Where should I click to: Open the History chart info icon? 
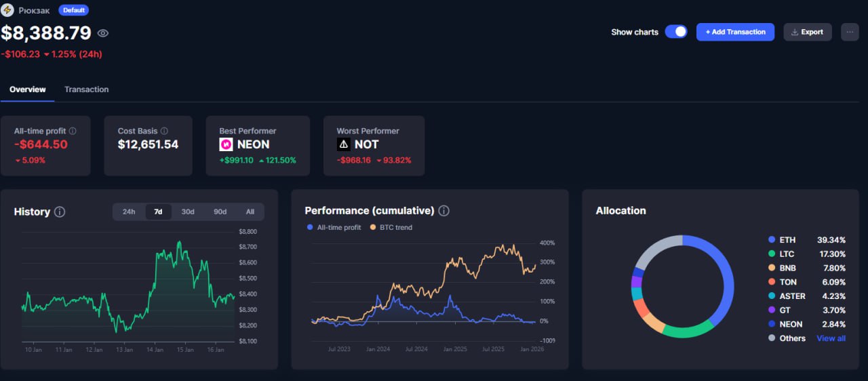[60, 212]
